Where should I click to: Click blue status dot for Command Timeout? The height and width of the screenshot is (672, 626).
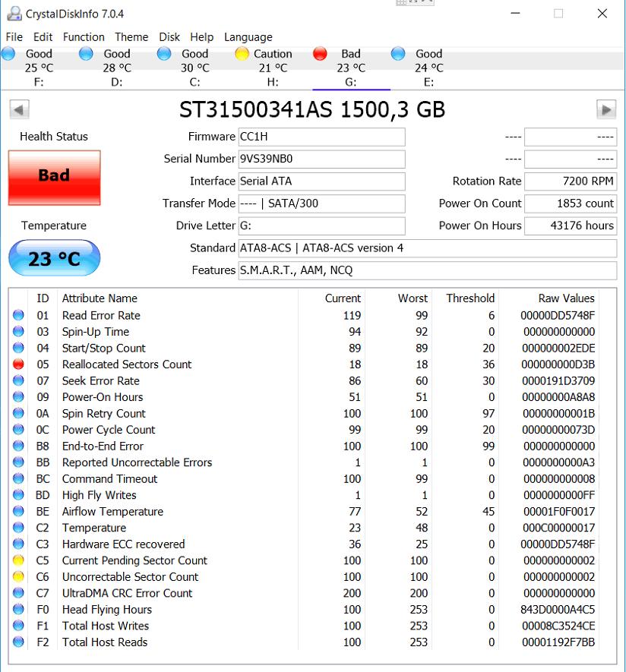(18, 478)
